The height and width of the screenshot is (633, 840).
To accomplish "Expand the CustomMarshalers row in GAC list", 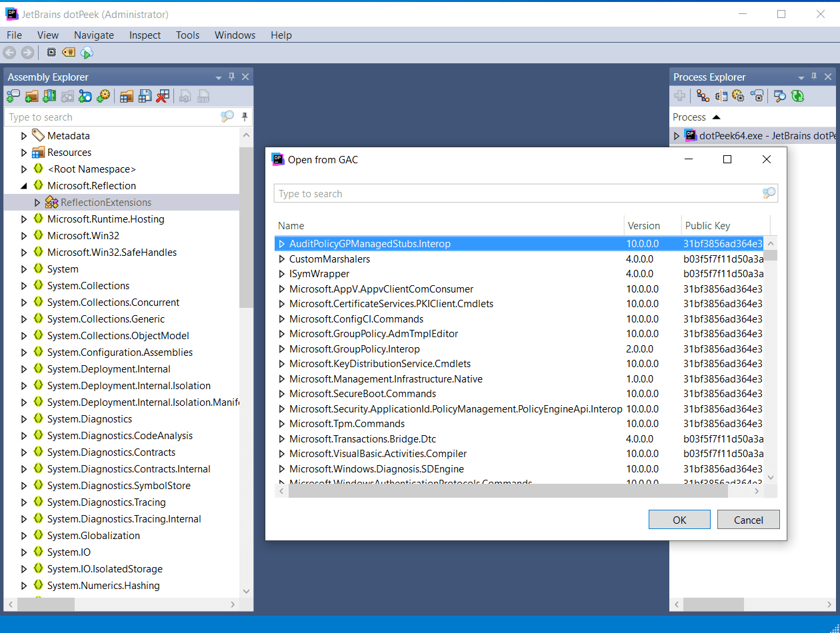I will [282, 259].
